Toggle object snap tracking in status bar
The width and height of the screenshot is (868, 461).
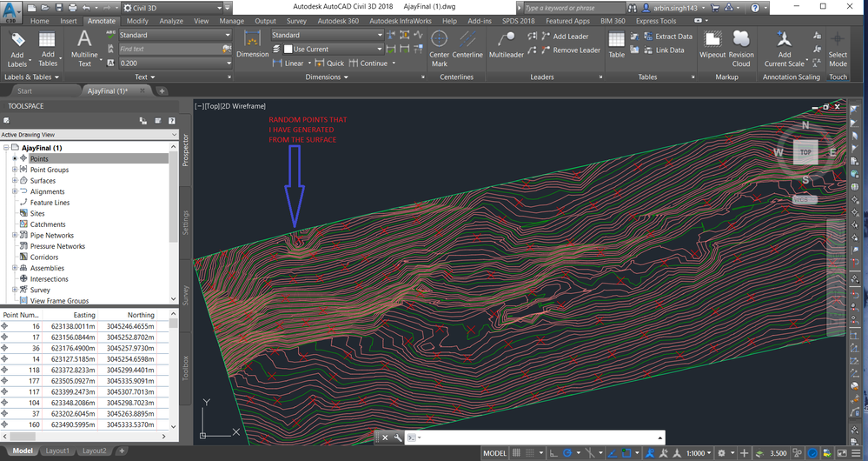pos(613,453)
